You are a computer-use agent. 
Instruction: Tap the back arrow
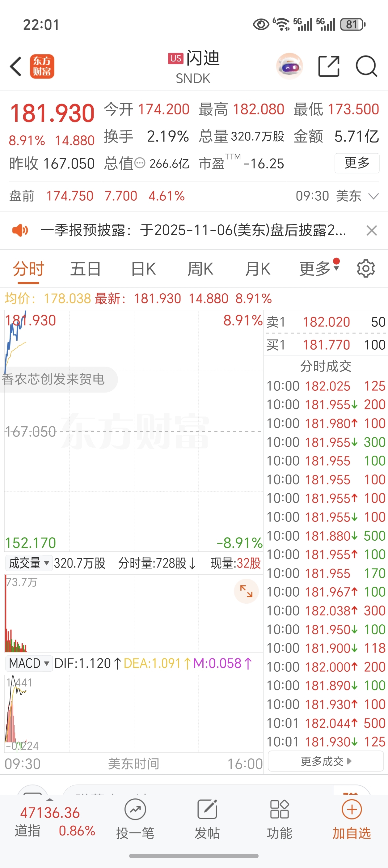click(x=16, y=66)
